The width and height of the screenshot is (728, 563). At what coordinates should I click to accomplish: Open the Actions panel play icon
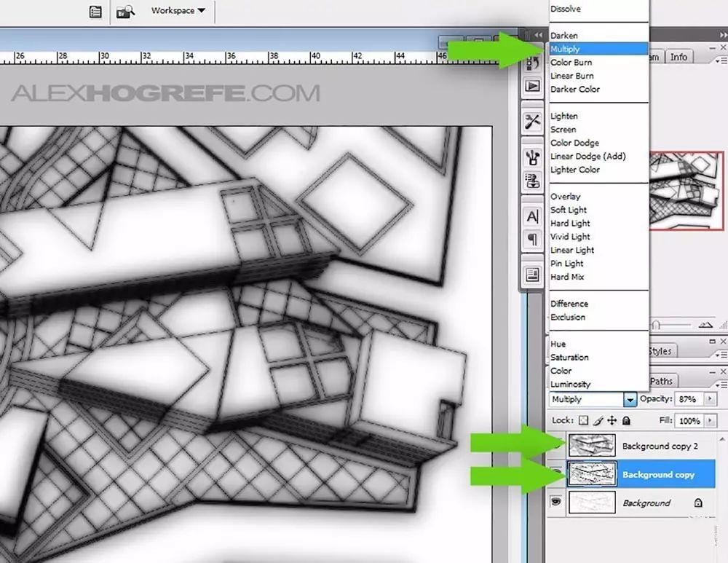coord(533,87)
